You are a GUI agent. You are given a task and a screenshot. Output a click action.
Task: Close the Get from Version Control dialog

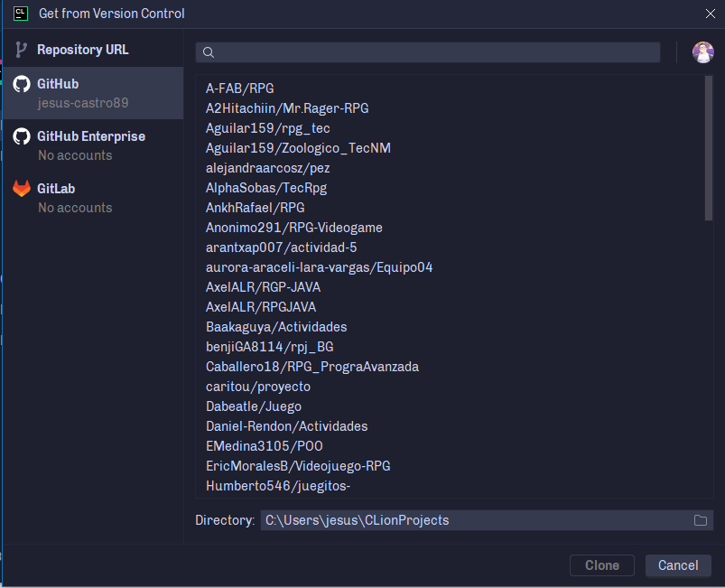pyautogui.click(x=711, y=14)
